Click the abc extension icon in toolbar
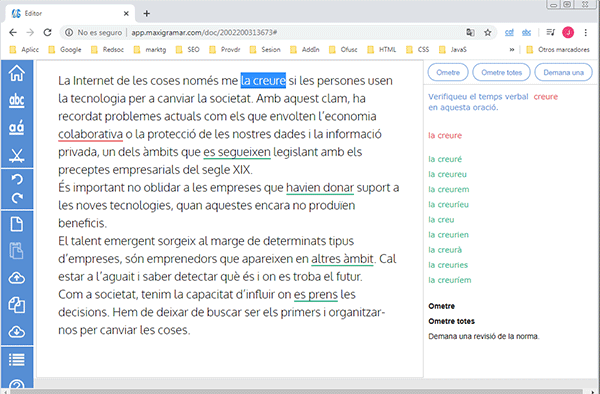This screenshot has height=394, width=600. 527,33
